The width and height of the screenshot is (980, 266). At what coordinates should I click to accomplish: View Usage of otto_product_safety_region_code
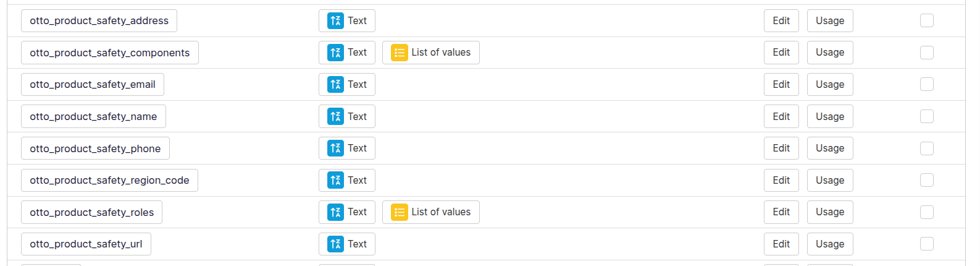[x=829, y=180]
